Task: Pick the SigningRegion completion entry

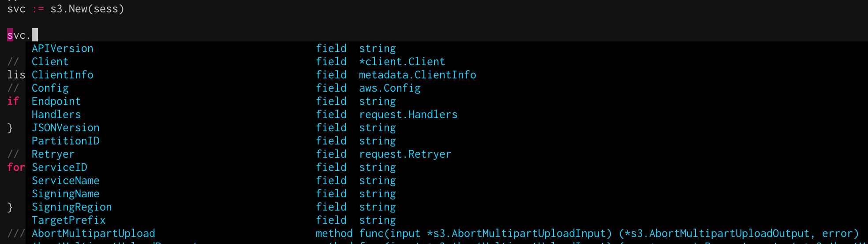Action: [71, 207]
